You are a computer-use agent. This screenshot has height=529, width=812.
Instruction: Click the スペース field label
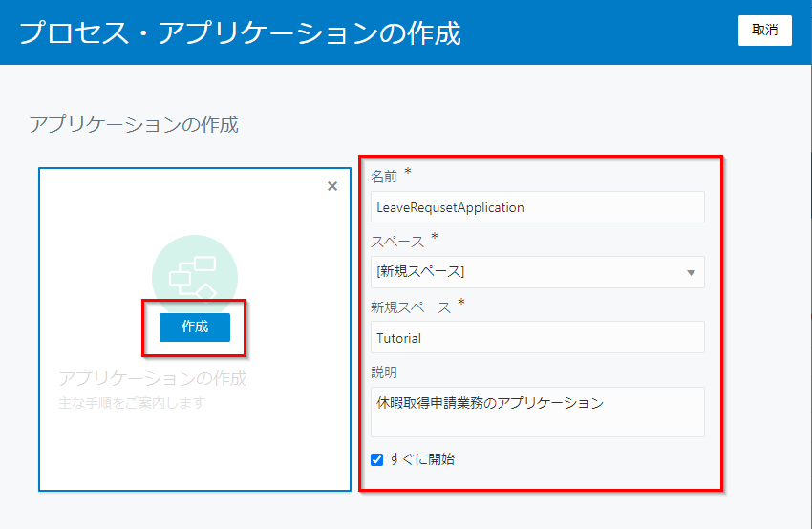coord(396,241)
